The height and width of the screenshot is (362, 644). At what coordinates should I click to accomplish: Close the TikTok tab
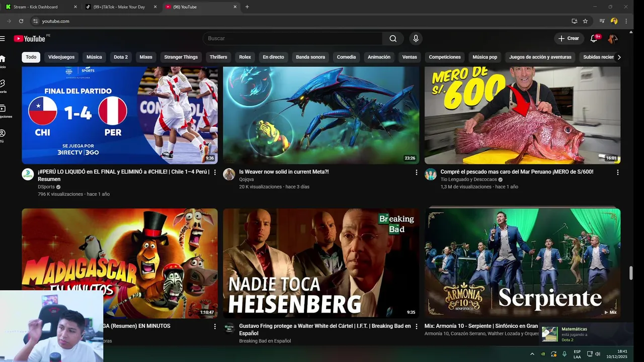click(155, 7)
